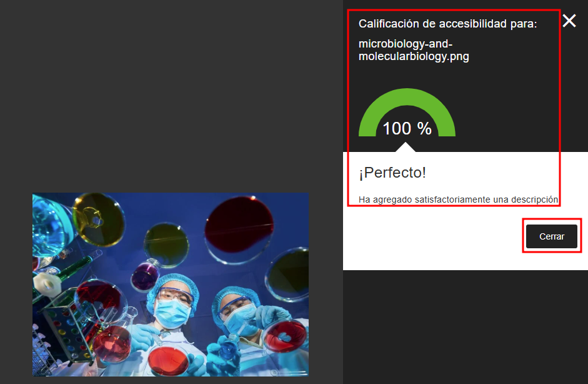Click the white pointer triangle below the gauge
The width and height of the screenshot is (588, 384).
pos(406,147)
